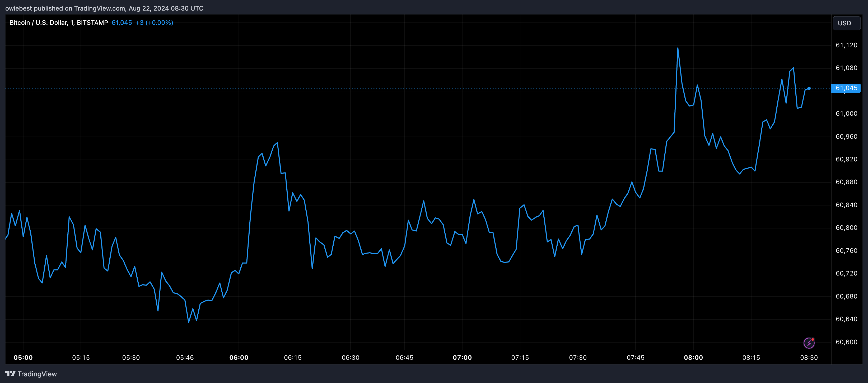The image size is (868, 383).
Task: Click the blue 61,045 value in the legend
Action: (x=122, y=22)
